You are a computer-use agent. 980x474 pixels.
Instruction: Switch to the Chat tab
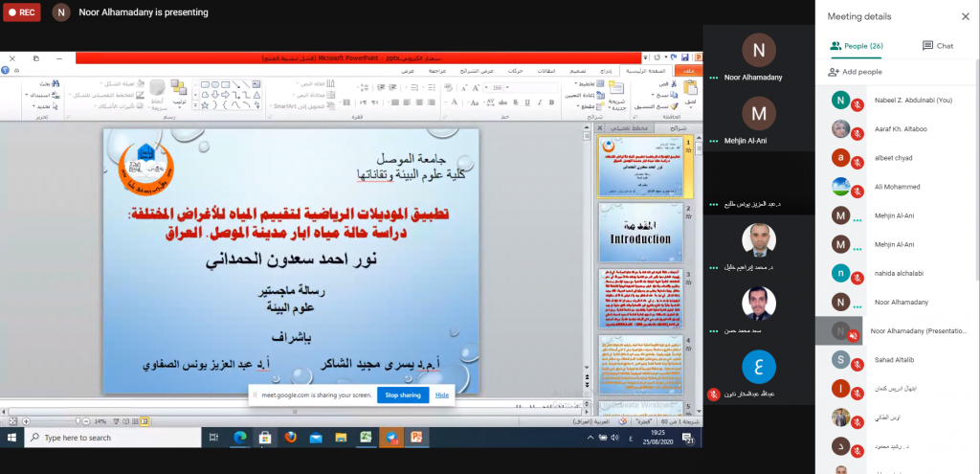(938, 45)
